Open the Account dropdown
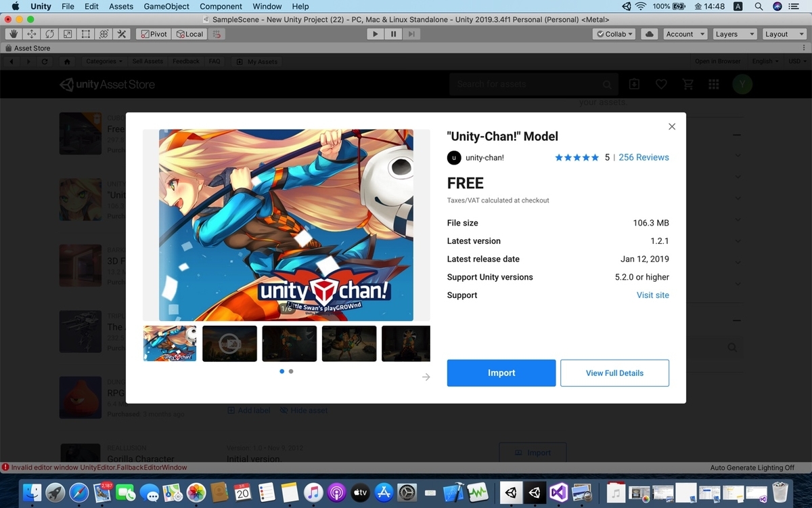The height and width of the screenshot is (508, 812). tap(685, 34)
